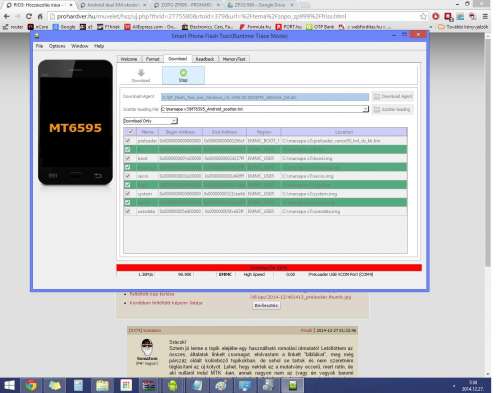This screenshot has height=393, width=500.
Task: Select the Download tab
Action: click(x=177, y=59)
